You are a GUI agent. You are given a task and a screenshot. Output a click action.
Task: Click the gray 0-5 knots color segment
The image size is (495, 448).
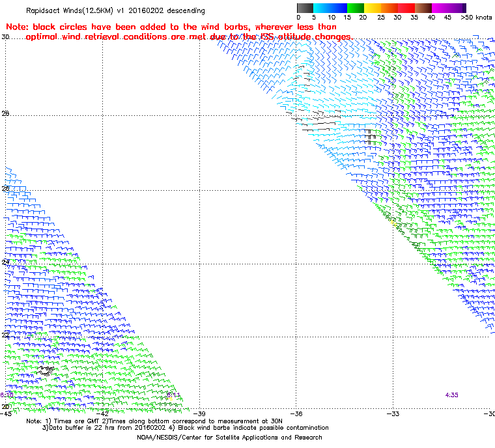click(305, 8)
